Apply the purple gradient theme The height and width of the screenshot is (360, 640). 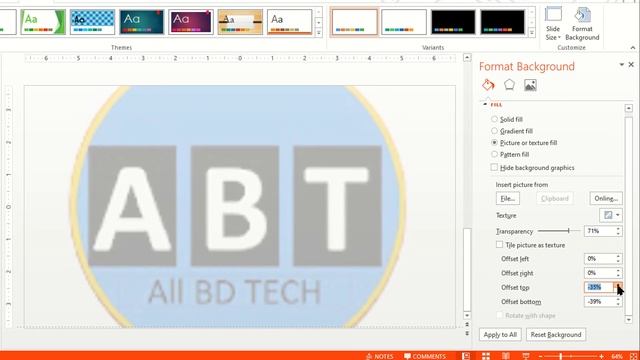pos(191,22)
